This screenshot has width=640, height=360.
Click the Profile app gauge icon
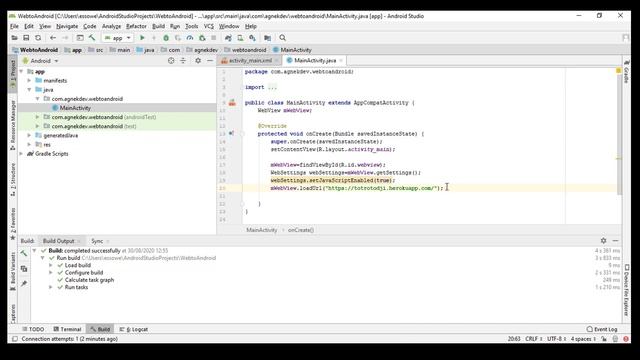pyautogui.click(x=190, y=38)
